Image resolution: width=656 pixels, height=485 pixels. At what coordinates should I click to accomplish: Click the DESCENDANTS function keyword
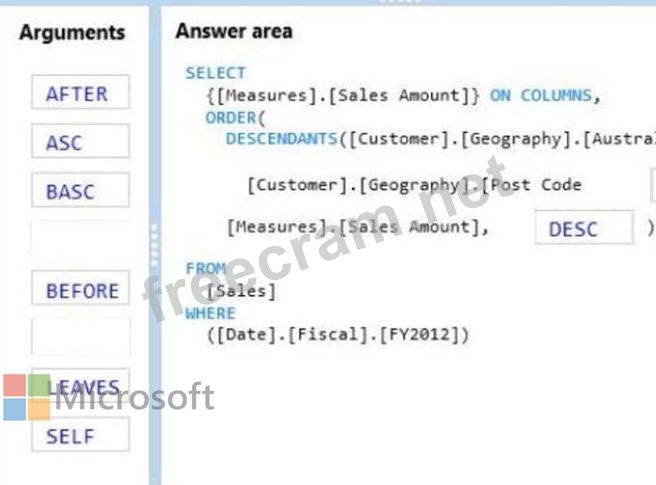[x=281, y=139]
